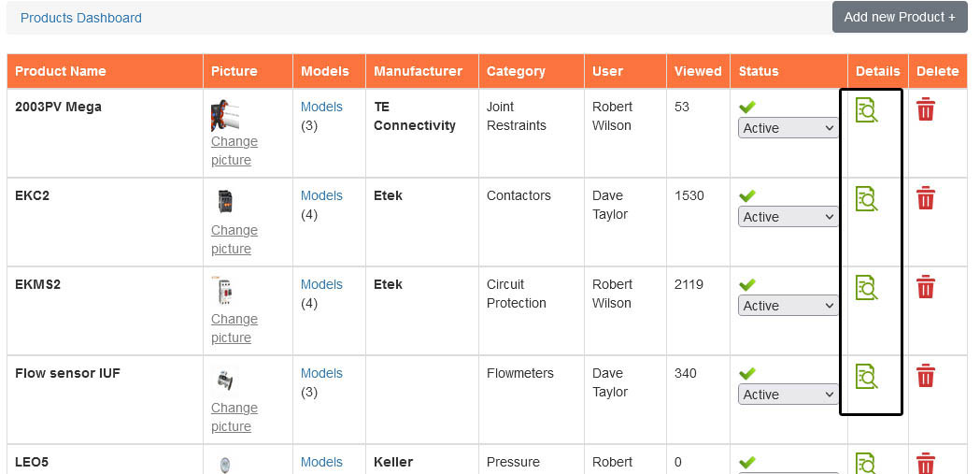Viewport: 980px width, 474px height.
Task: Change the EKMS2 status select box
Action: 788,306
